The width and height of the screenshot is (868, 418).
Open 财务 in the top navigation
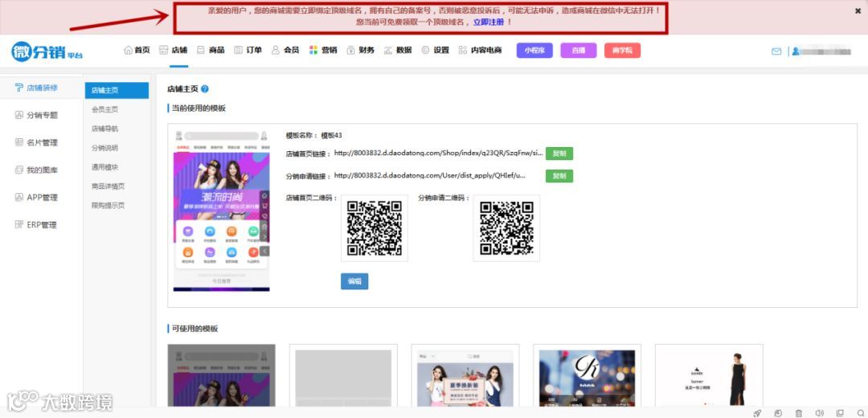point(360,50)
